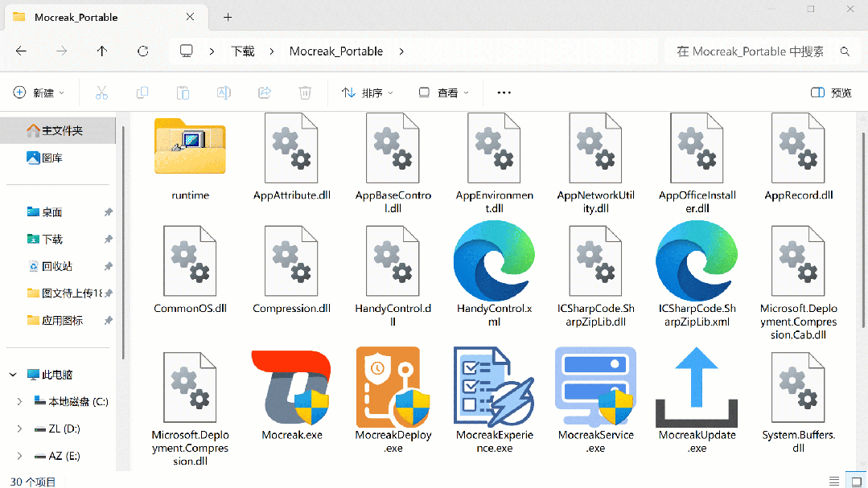This screenshot has width=868, height=488.
Task: Collapse the 此电脑 tree node
Action: [x=13, y=375]
